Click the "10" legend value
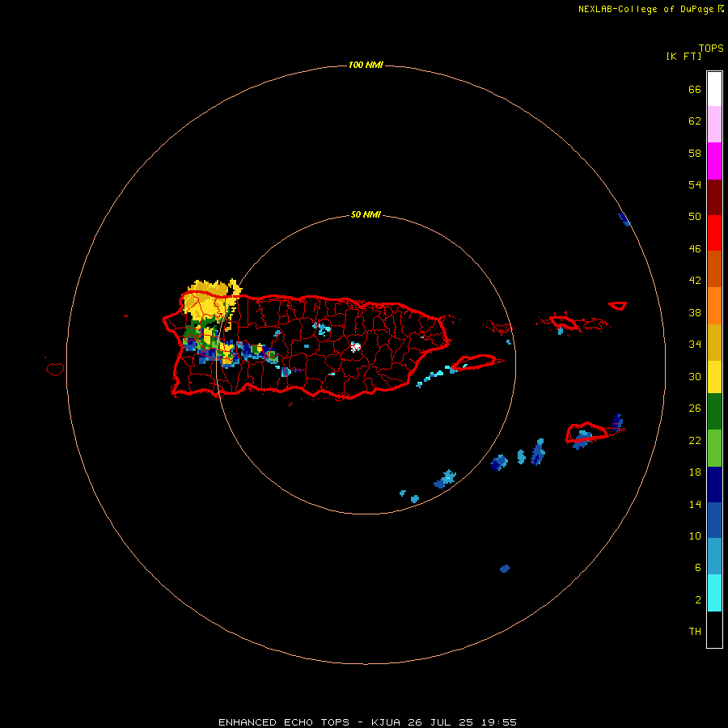Viewport: 728px width, 728px height. (695, 536)
